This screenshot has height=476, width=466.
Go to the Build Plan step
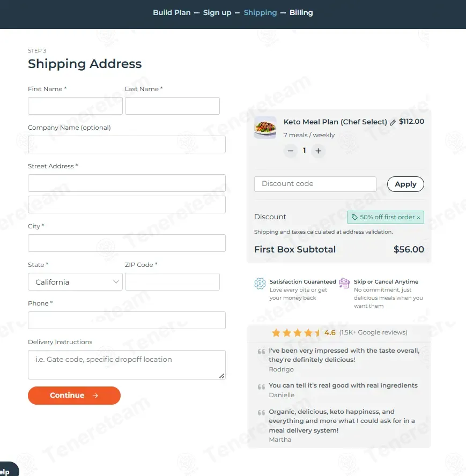pos(172,12)
